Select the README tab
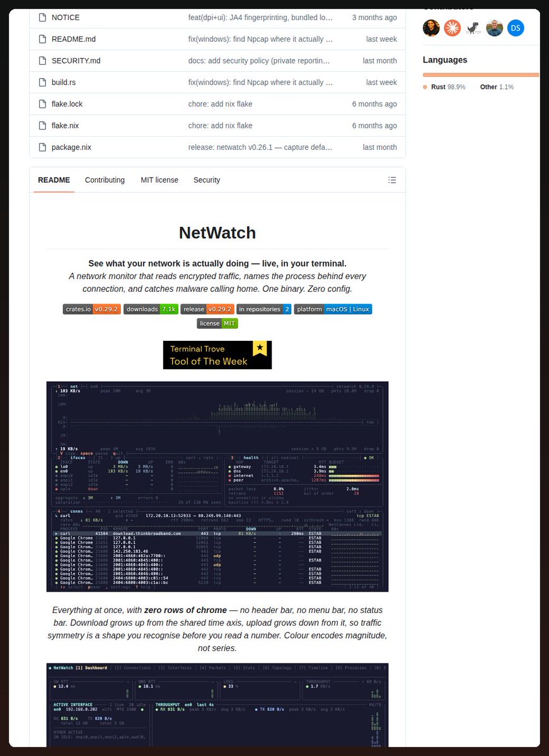The width and height of the screenshot is (549, 756). pos(54,180)
